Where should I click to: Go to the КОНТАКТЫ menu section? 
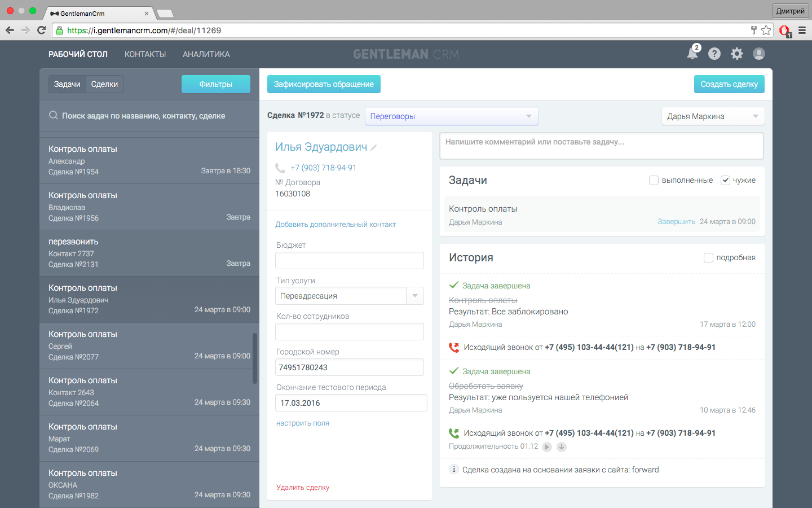pos(145,54)
